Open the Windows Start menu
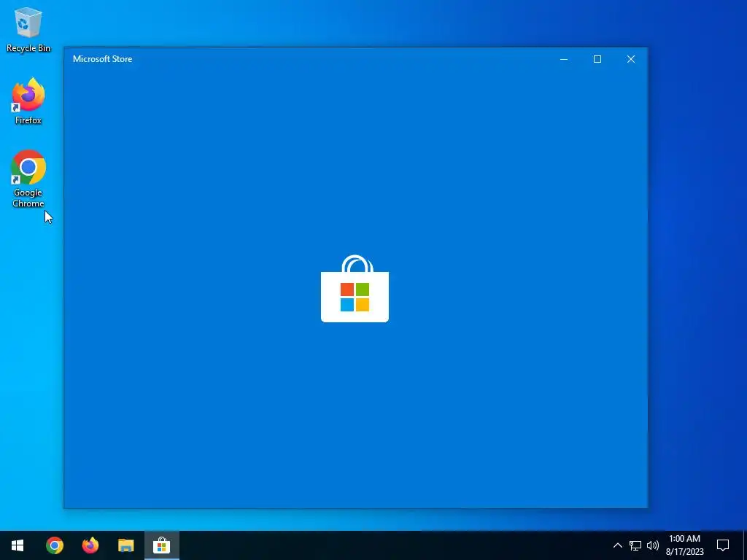Screen dimensions: 747x560 [18, 545]
